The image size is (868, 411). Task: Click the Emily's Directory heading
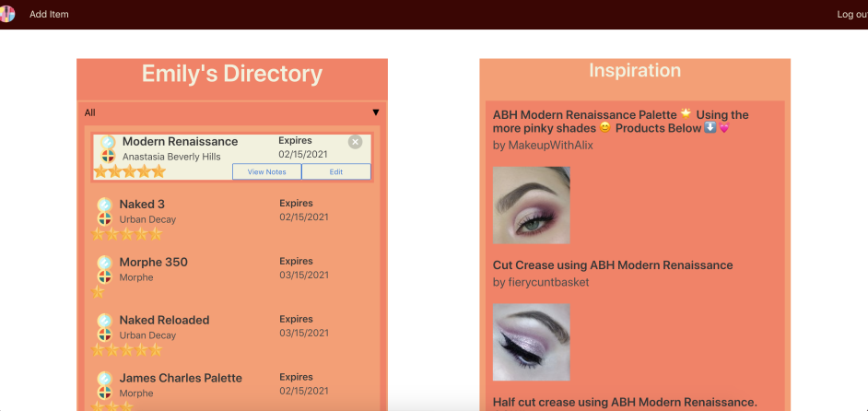tap(232, 74)
